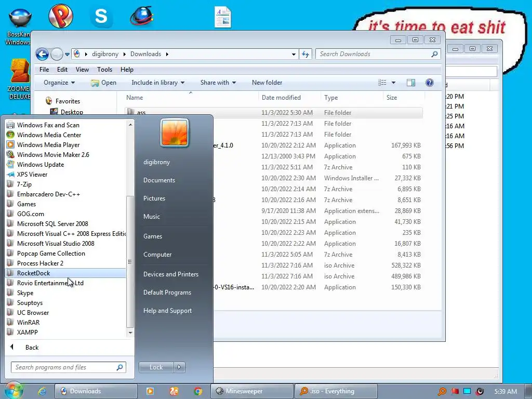Image resolution: width=532 pixels, height=399 pixels.
Task: Open the RocketDock folder in the Start menu
Action: click(65, 273)
